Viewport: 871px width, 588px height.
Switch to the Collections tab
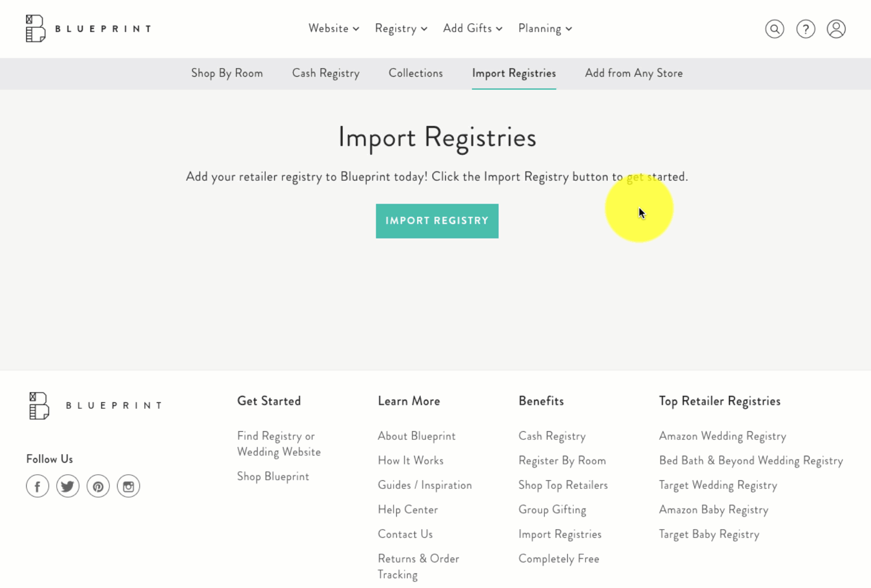point(416,73)
